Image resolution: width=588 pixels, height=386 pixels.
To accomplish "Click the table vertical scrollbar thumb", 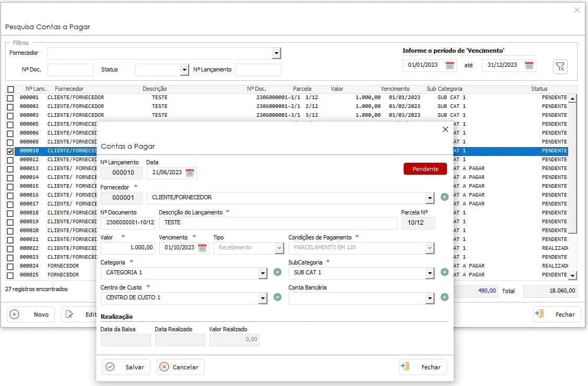I will click(572, 168).
